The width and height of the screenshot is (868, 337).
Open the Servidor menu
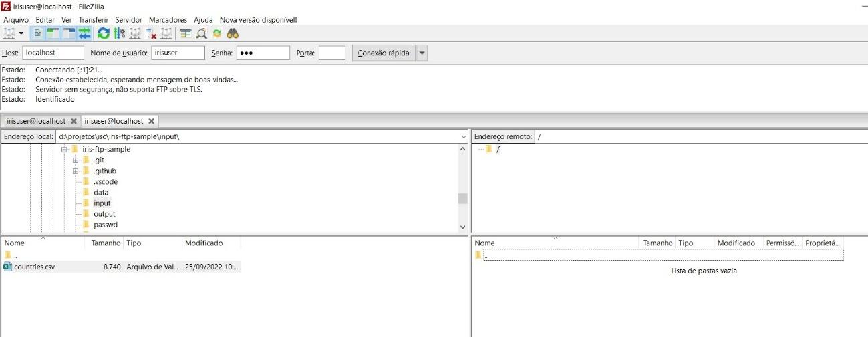[x=128, y=20]
